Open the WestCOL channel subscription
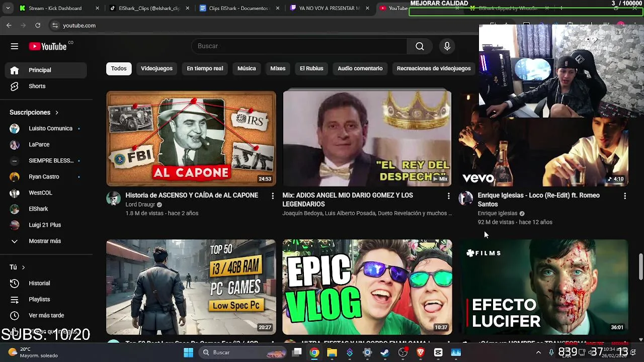 click(46, 193)
